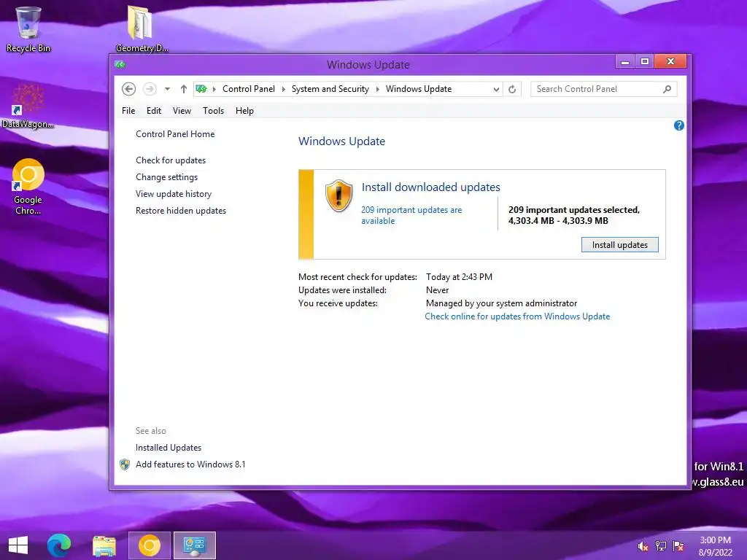Image resolution: width=747 pixels, height=560 pixels.
Task: Open the Start button on taskbar
Action: 18,545
